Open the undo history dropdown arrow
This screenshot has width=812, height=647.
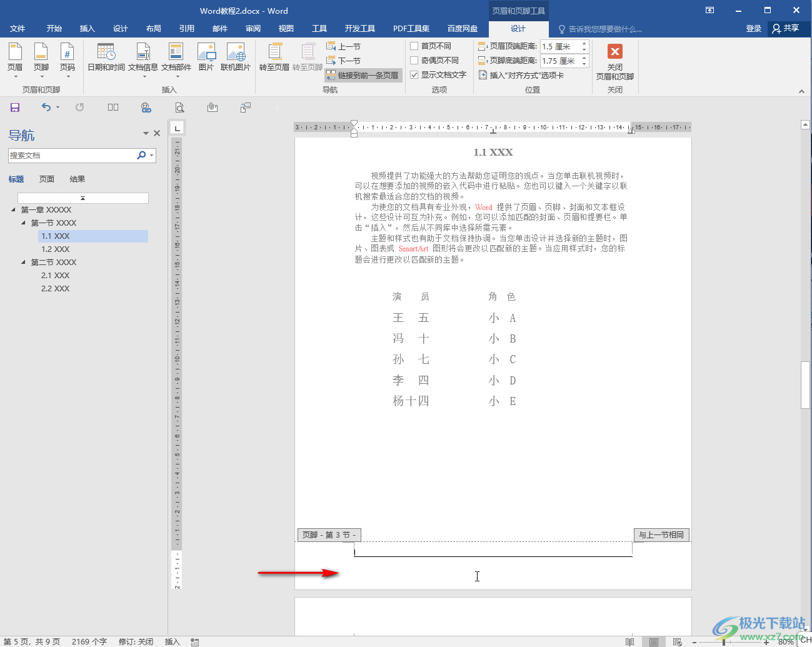tap(58, 108)
